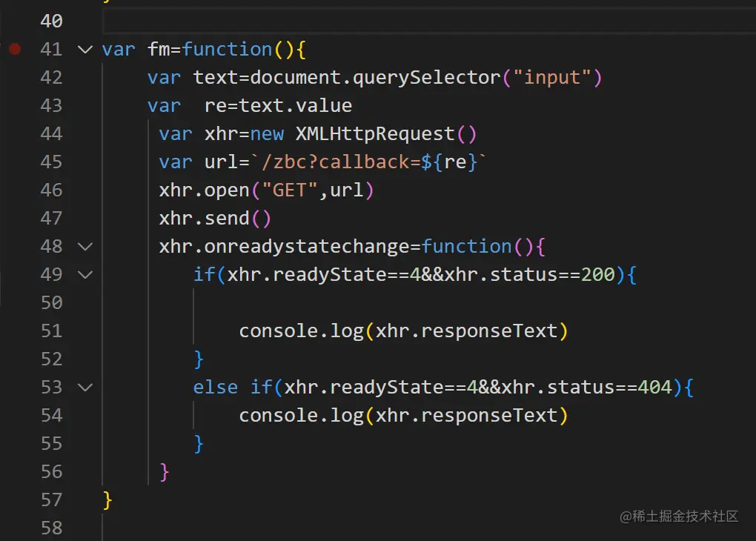Click line number 57 in the gutter
The image size is (756, 541).
point(52,499)
